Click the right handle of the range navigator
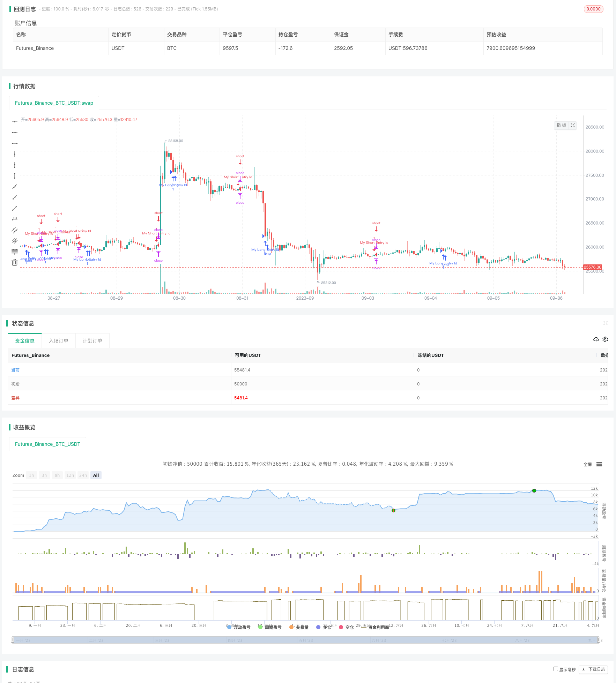Viewport: 616px width, 683px height. click(x=599, y=640)
